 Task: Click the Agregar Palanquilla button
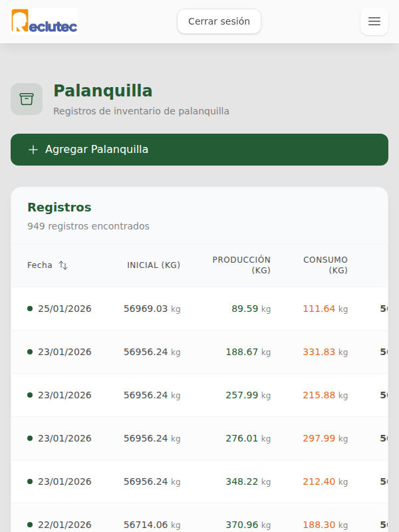coord(199,150)
